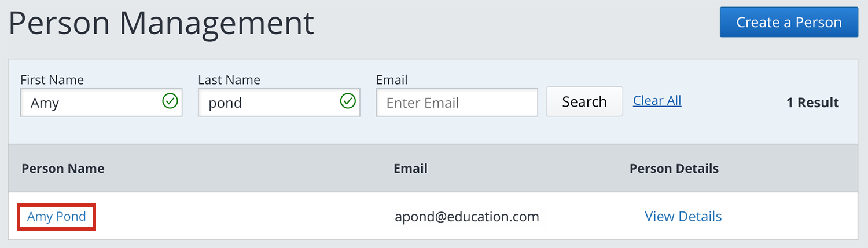Click the Person Management page heading

[161, 23]
